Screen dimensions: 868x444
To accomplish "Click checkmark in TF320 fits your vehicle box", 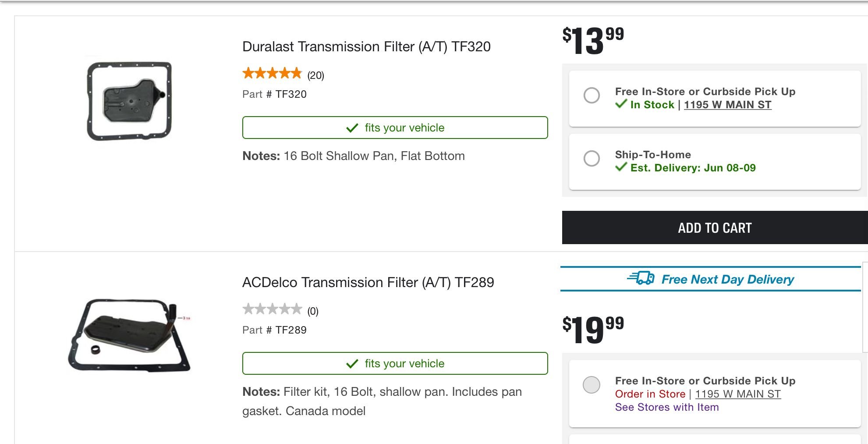I will (x=352, y=128).
